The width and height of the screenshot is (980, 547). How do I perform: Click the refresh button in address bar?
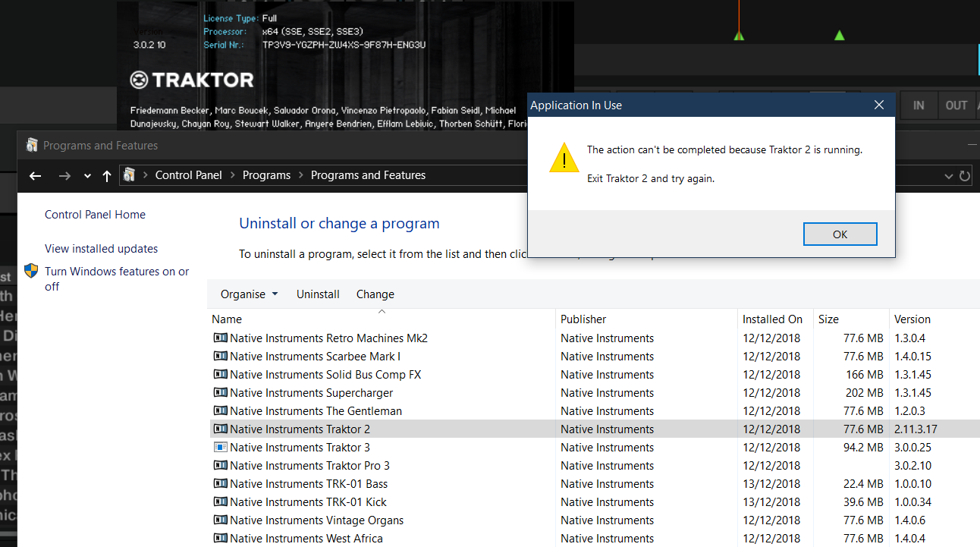point(965,176)
